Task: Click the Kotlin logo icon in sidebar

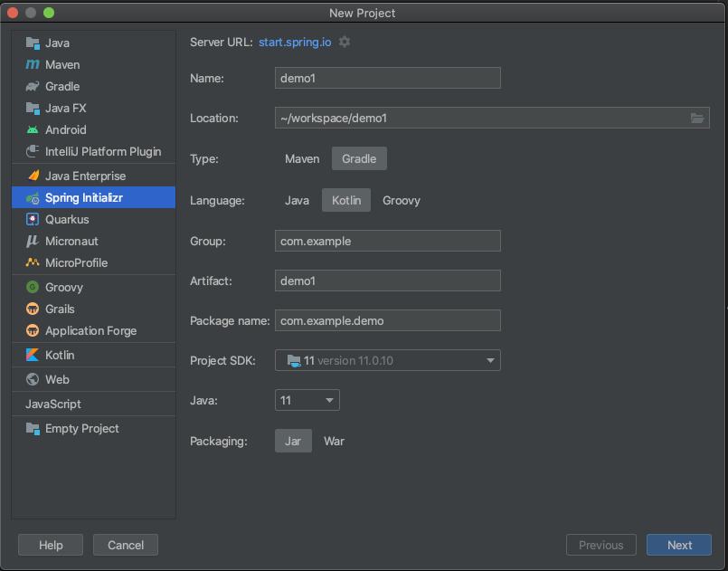Action: tap(33, 355)
